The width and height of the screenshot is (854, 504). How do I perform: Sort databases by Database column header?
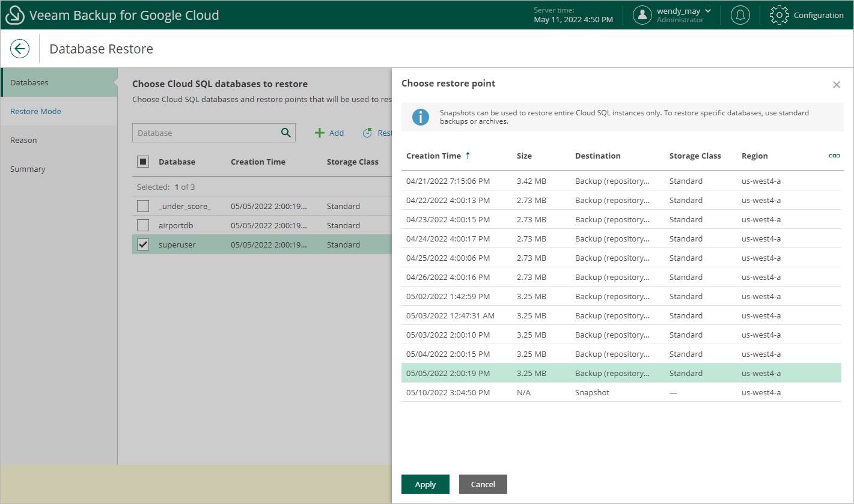click(177, 162)
